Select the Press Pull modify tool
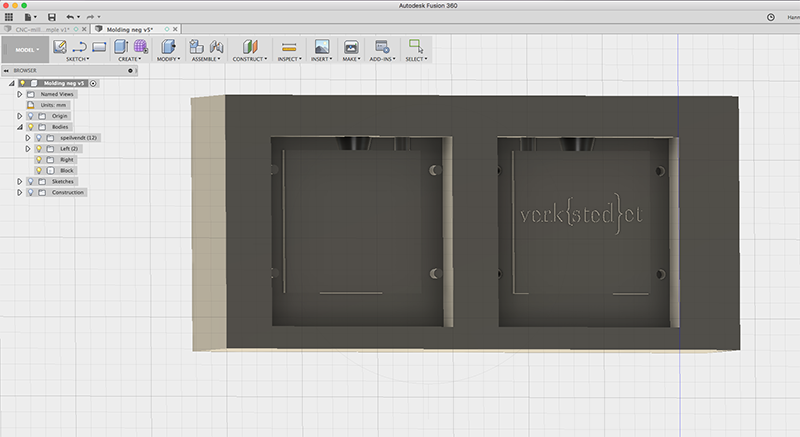Screen dimensions: 800x437 (168, 47)
